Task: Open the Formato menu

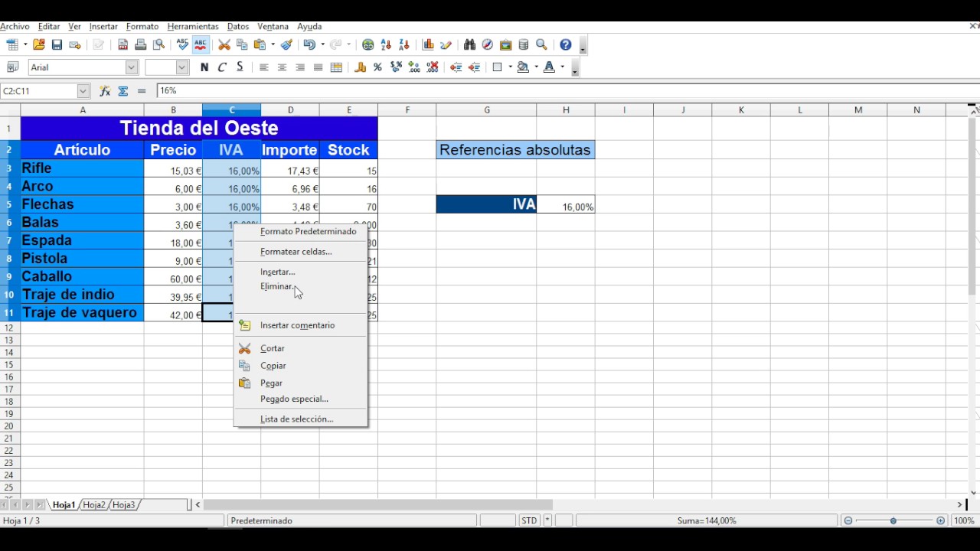Action: tap(142, 27)
